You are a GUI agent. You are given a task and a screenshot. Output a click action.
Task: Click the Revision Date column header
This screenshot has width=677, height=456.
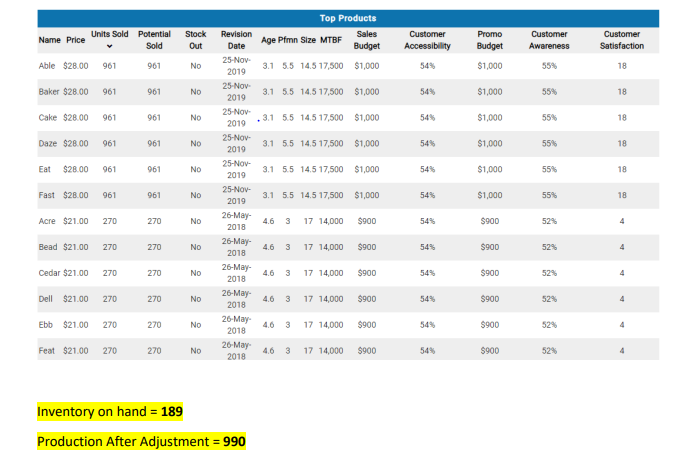click(236, 40)
